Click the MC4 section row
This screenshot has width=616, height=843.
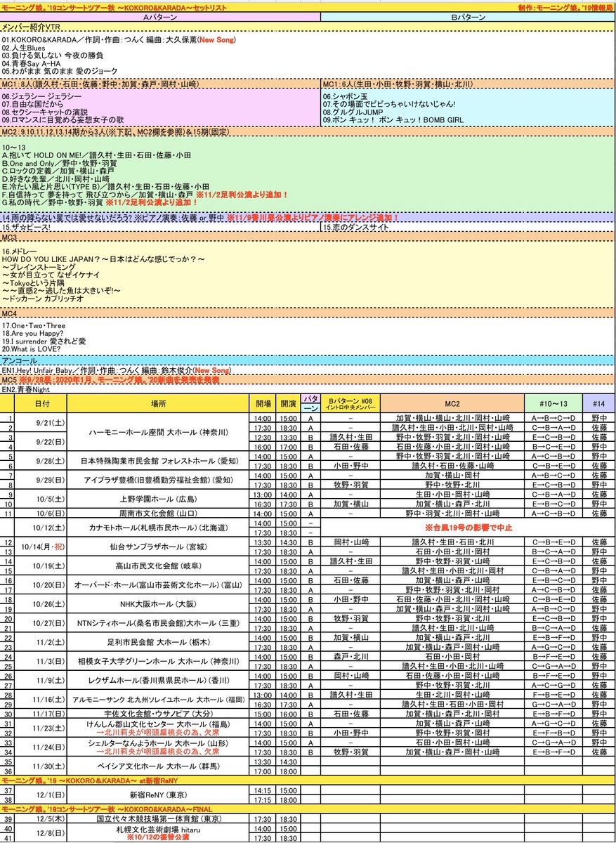(307, 313)
